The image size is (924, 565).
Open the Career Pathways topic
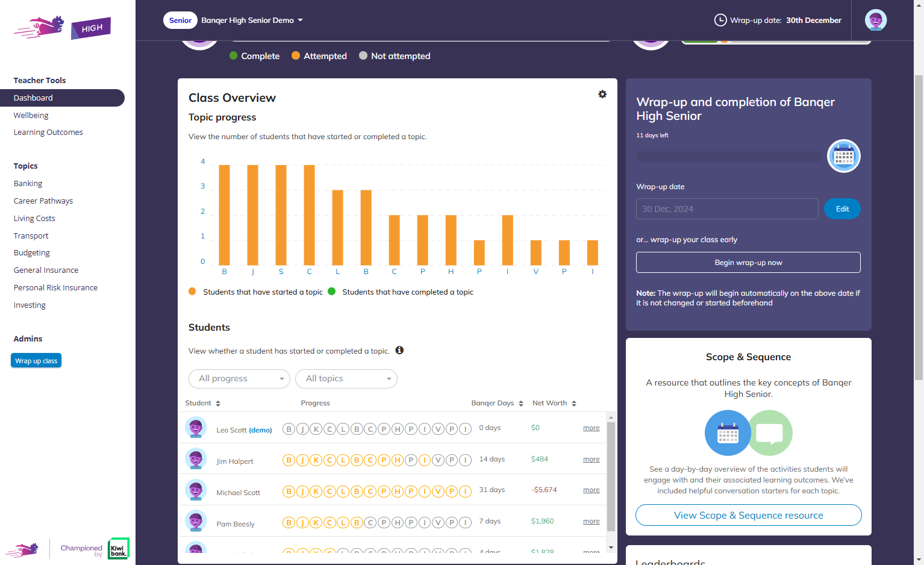[x=43, y=201]
